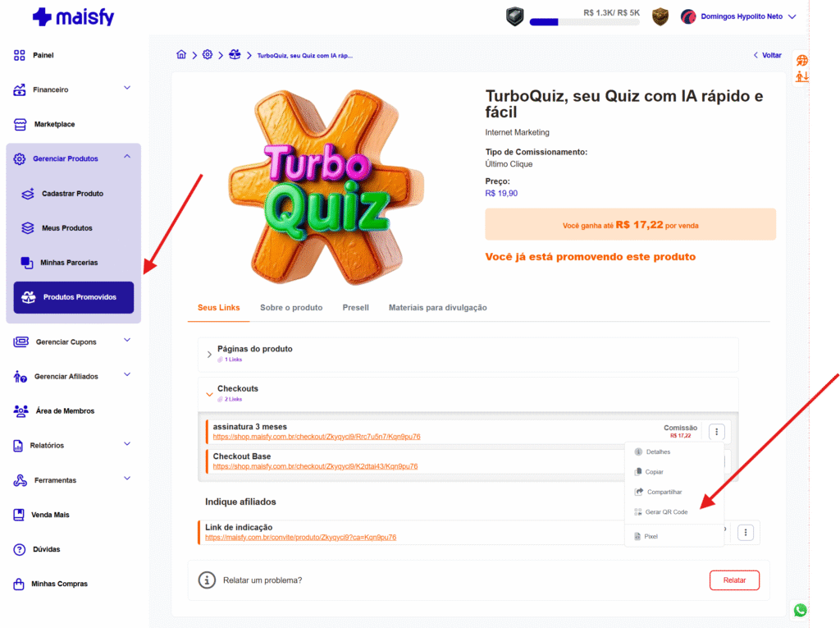The height and width of the screenshot is (628, 840).
Task: Click the Relatórios chart icon
Action: pyautogui.click(x=18, y=446)
